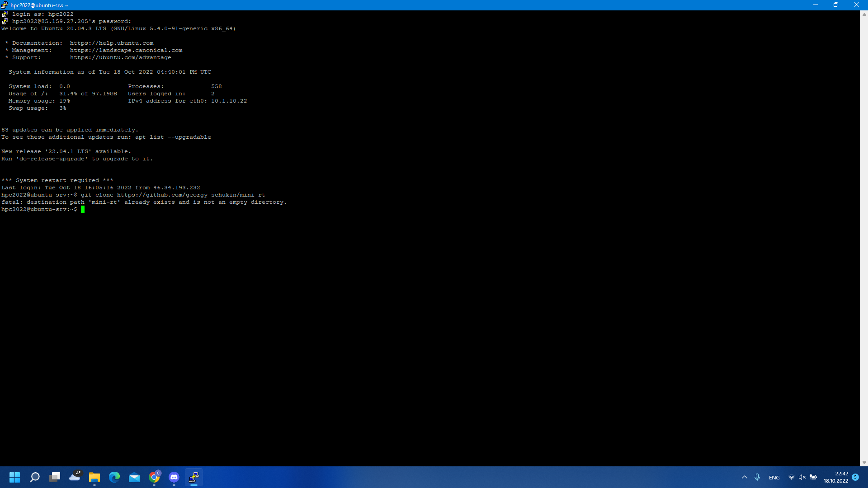Open Task View from the taskbar
Viewport: 868px width, 488px height.
[x=55, y=477]
